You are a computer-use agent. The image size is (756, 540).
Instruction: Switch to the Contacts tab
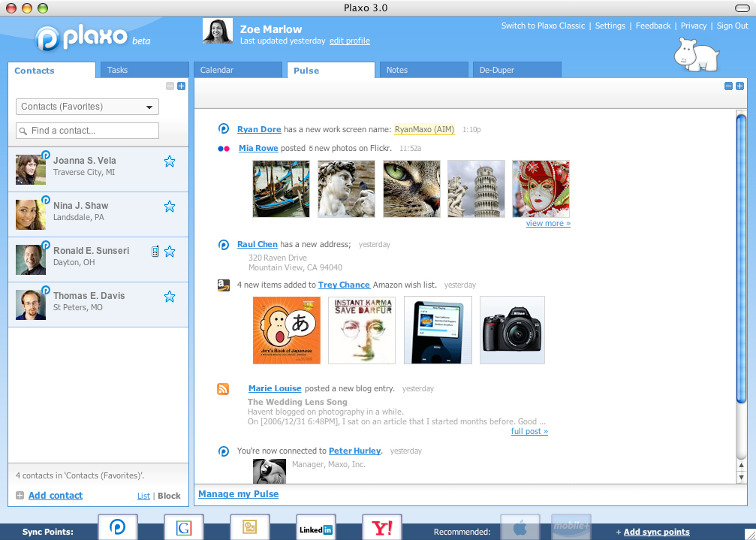pos(52,71)
